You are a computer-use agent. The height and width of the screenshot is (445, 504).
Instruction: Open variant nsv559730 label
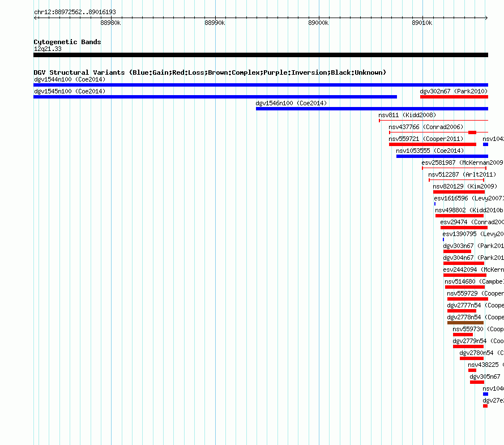tap(478, 329)
